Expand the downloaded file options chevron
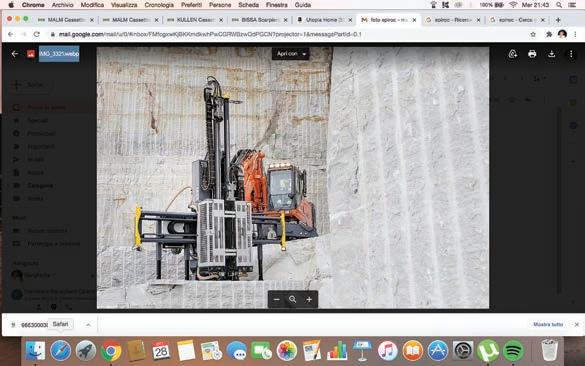Image resolution: width=585 pixels, height=366 pixels. pyautogui.click(x=88, y=325)
